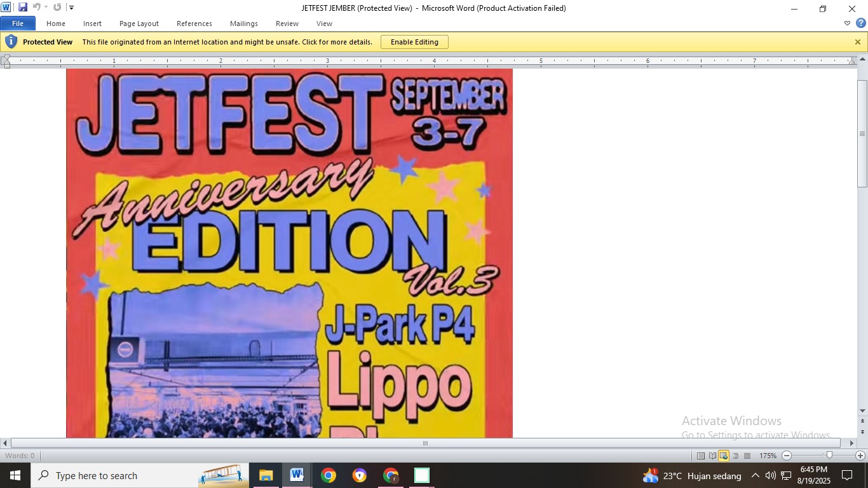Open the File tab

click(18, 24)
